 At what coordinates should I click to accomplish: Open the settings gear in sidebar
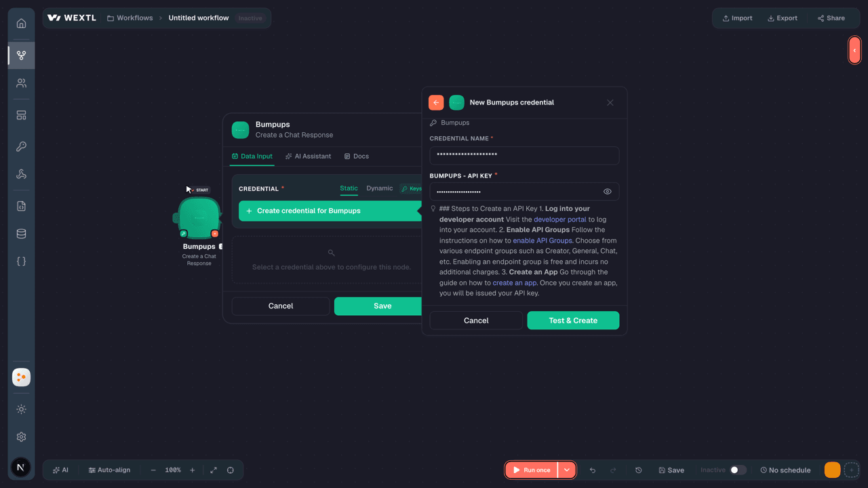click(21, 437)
